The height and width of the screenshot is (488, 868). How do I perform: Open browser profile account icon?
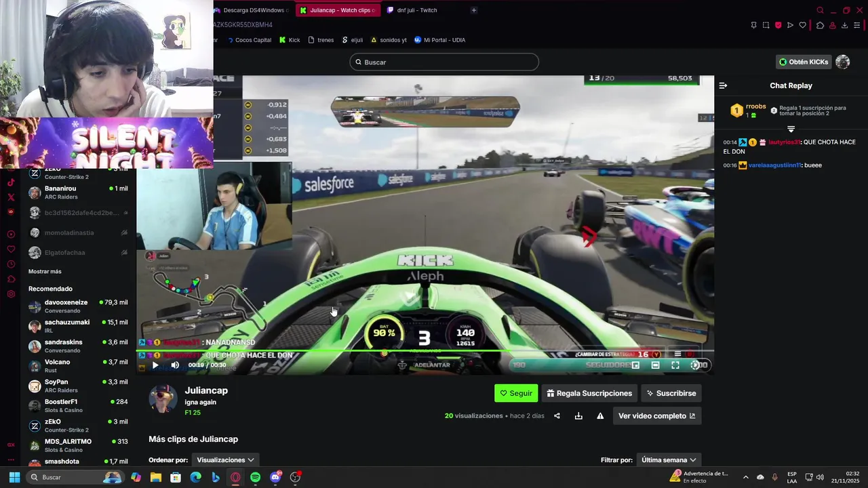click(x=832, y=25)
